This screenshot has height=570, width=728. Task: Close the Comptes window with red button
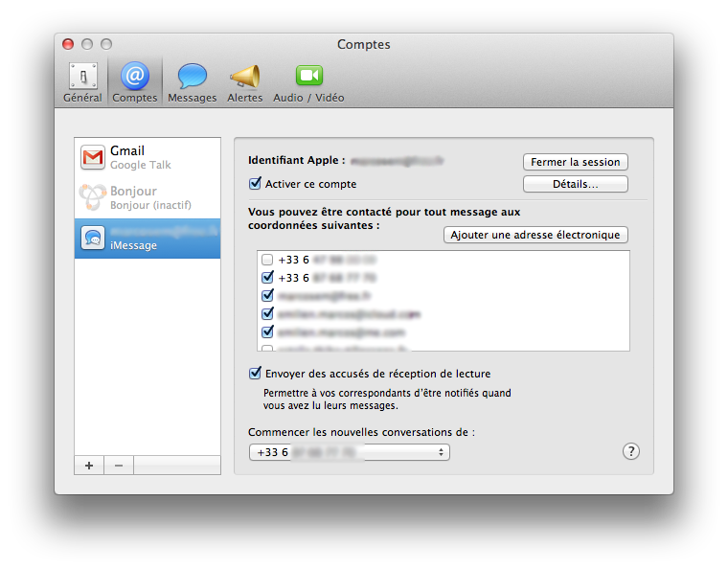point(68,44)
